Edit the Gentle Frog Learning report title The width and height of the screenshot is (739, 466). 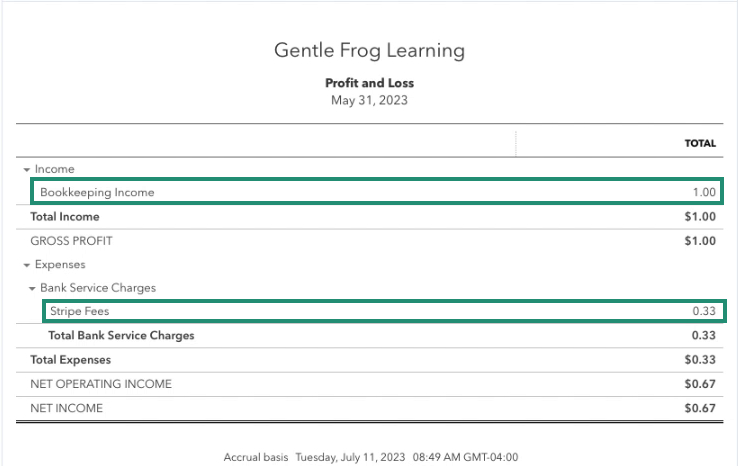coord(370,51)
